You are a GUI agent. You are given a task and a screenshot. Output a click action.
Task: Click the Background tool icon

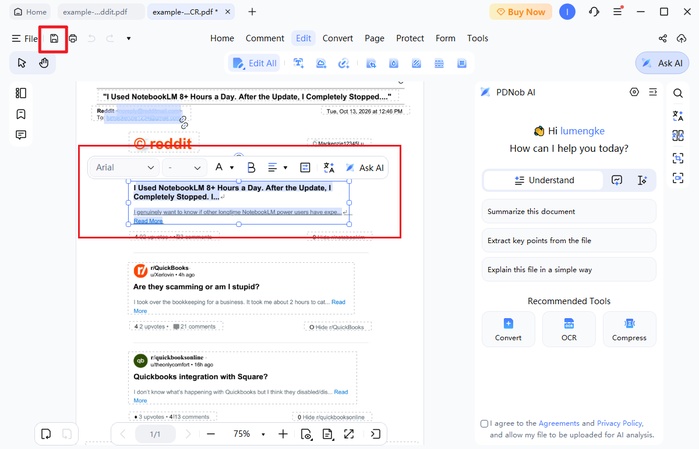click(416, 63)
